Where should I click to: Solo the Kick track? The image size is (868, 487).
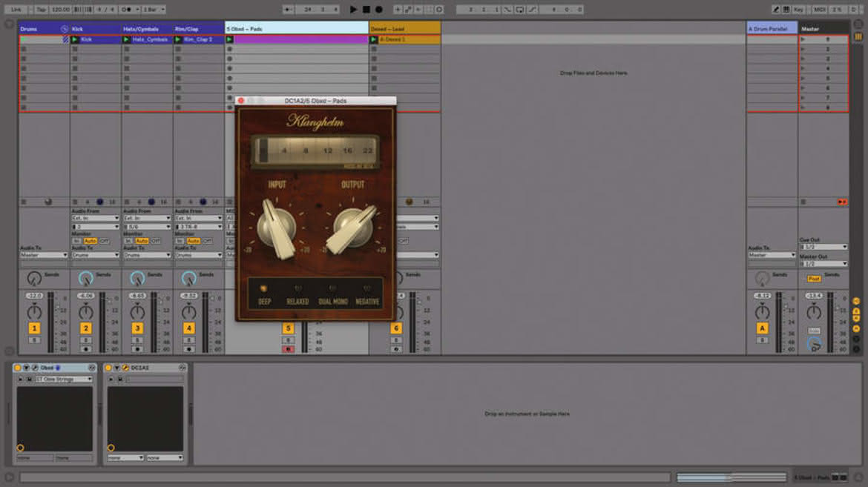coord(86,340)
